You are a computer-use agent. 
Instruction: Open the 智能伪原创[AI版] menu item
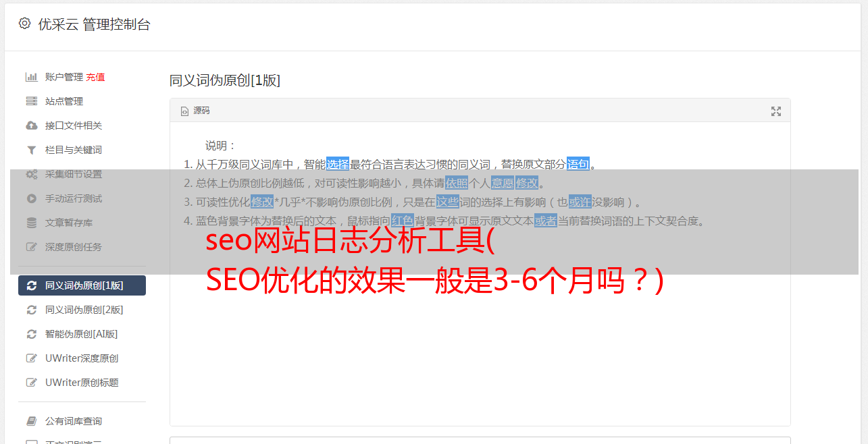pos(82,334)
